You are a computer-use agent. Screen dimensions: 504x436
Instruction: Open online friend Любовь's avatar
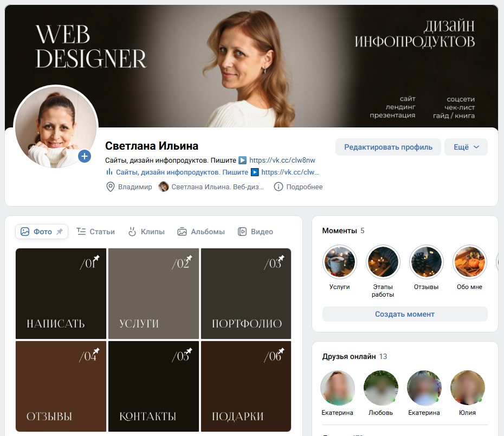pos(380,388)
